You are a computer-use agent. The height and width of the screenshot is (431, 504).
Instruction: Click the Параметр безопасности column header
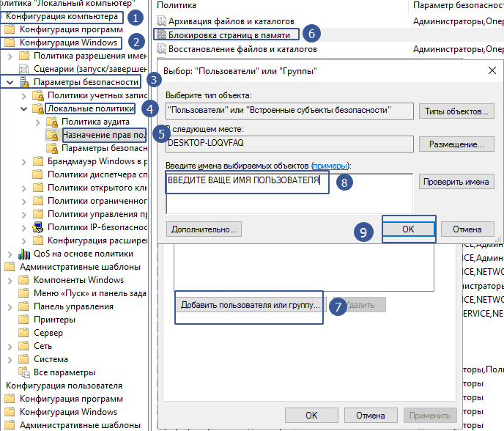[459, 5]
